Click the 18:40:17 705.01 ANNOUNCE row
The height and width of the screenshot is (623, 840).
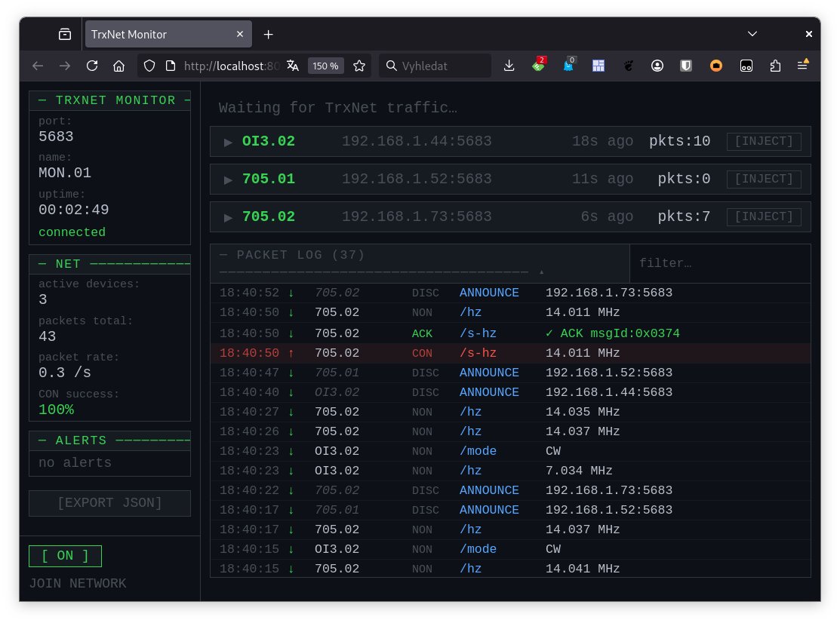pyautogui.click(x=510, y=510)
